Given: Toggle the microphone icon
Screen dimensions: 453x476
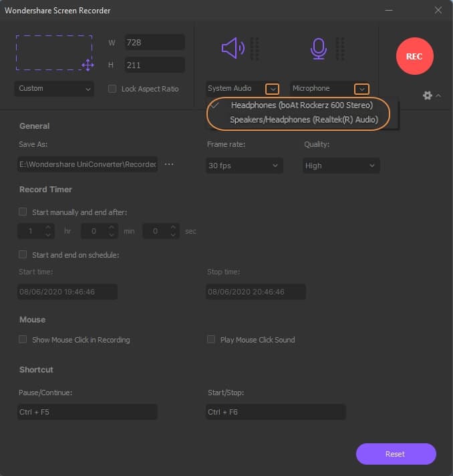Looking at the screenshot, I should pyautogui.click(x=319, y=48).
